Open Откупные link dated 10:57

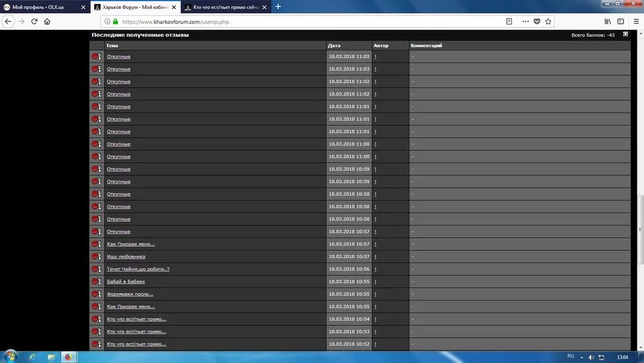(x=118, y=231)
